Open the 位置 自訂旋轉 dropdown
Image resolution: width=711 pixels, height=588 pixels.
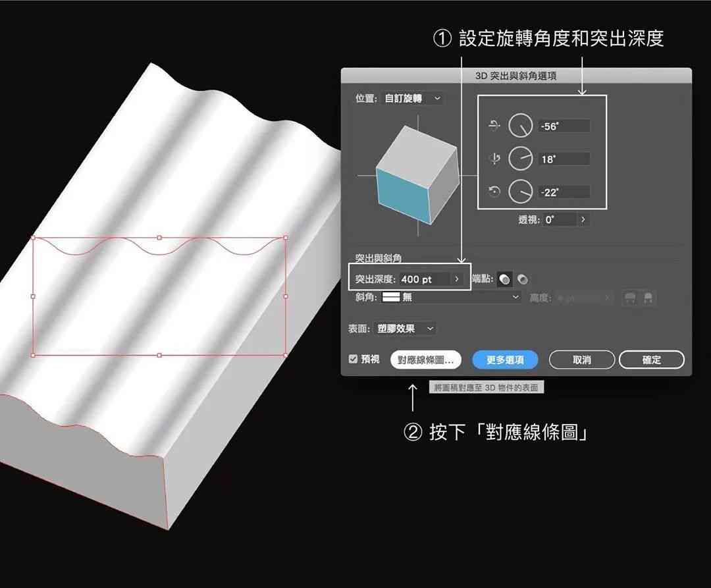(412, 98)
